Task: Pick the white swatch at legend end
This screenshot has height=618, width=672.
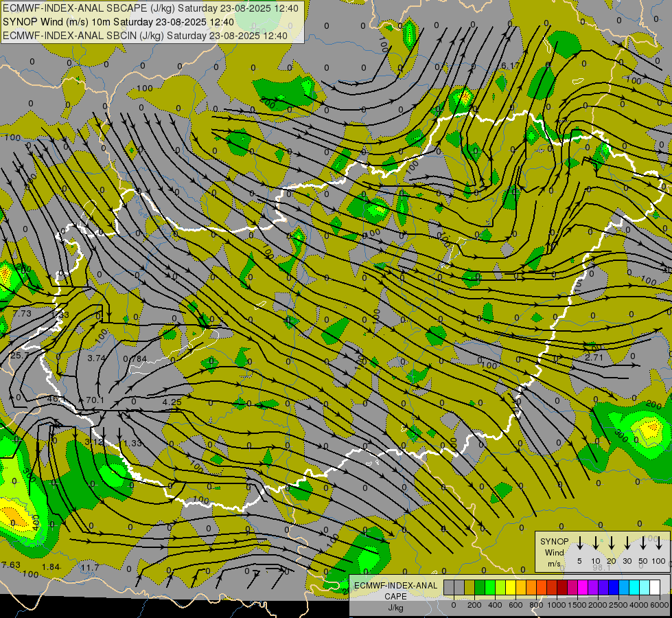Action: click(655, 587)
